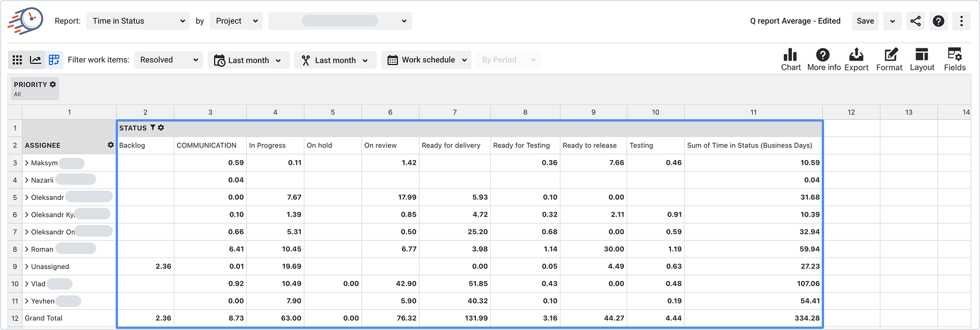The image size is (980, 330).
Task: Click the Grand Total row label
Action: pos(44,318)
